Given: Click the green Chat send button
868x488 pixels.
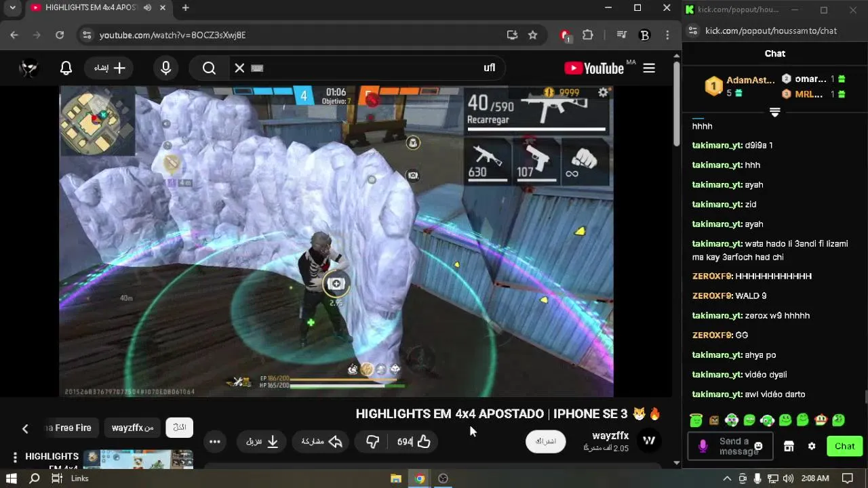Looking at the screenshot, I should 844,446.
